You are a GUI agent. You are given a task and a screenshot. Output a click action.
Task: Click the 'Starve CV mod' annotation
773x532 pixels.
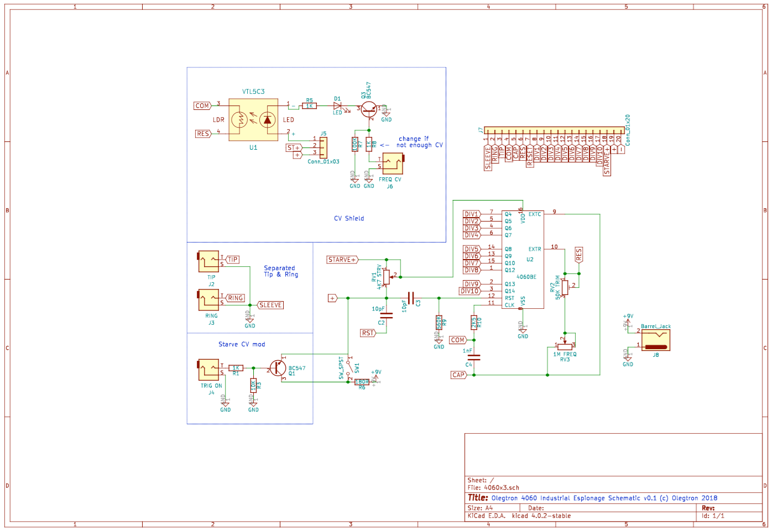pyautogui.click(x=242, y=344)
